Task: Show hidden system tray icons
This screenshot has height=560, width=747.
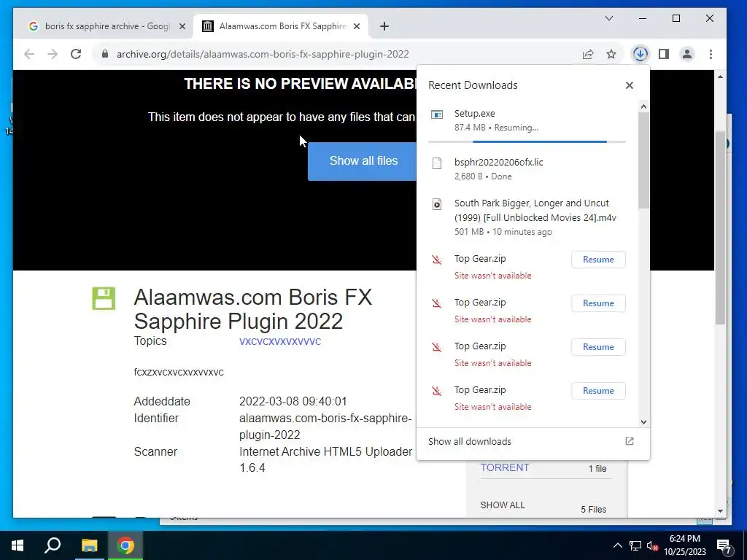Action: [x=617, y=545]
